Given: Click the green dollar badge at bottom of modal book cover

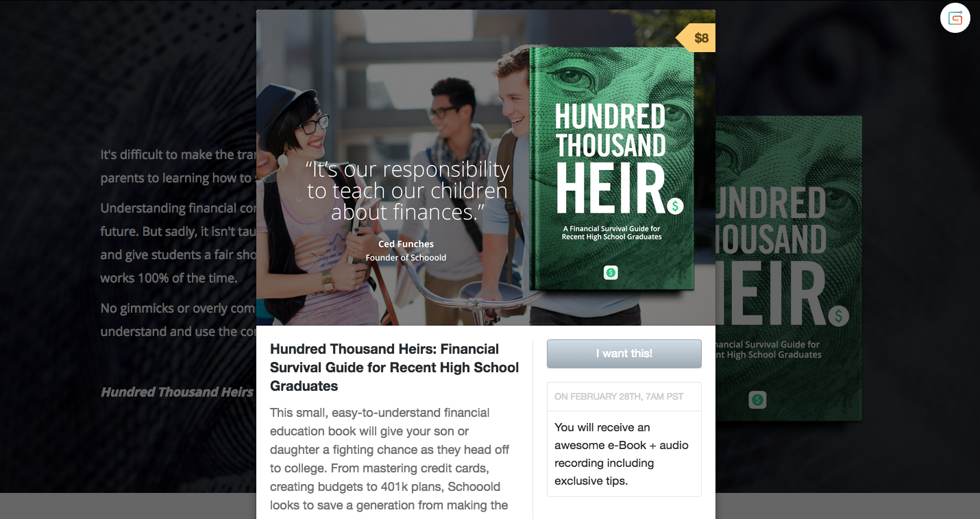Looking at the screenshot, I should [611, 272].
